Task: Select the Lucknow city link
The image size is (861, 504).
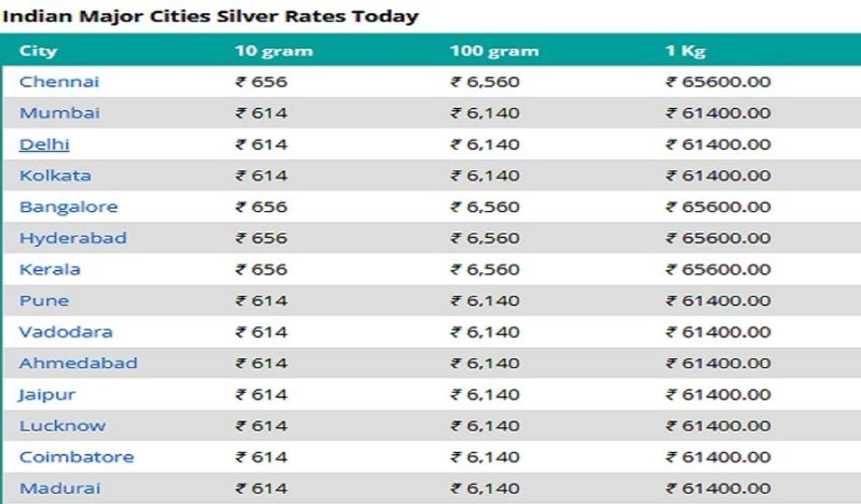Action: (63, 425)
